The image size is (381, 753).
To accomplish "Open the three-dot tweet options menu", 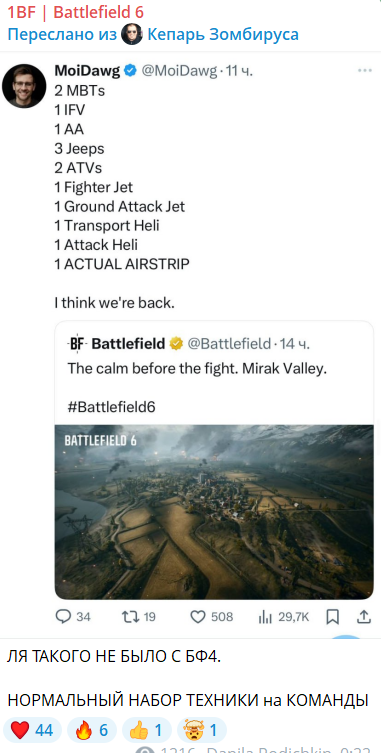I will (365, 71).
